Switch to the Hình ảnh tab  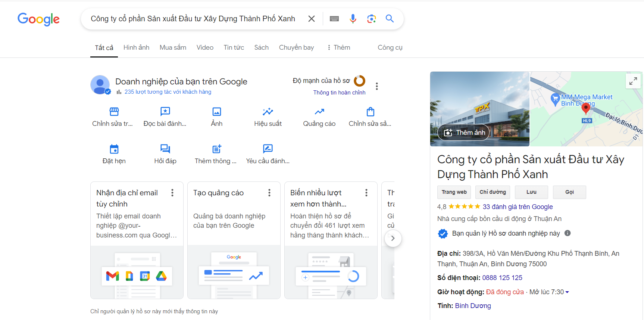136,47
